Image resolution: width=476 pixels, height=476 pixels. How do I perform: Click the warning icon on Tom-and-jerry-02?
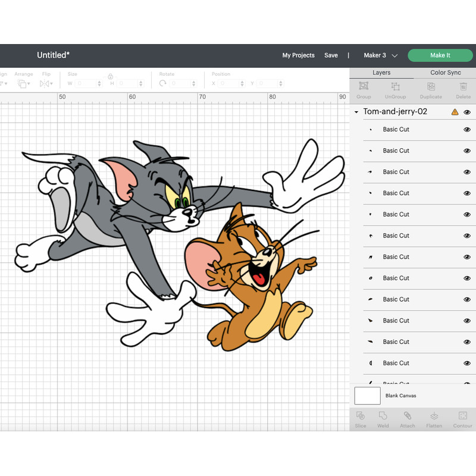click(453, 111)
